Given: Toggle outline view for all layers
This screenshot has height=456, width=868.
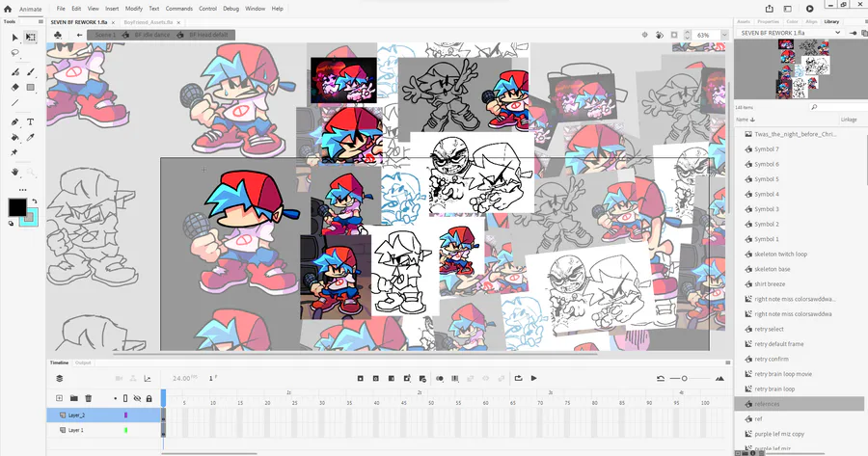Looking at the screenshot, I should (x=125, y=398).
